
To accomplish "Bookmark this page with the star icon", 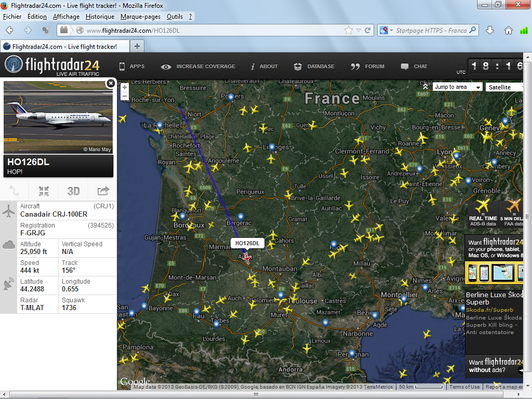I will click(349, 31).
